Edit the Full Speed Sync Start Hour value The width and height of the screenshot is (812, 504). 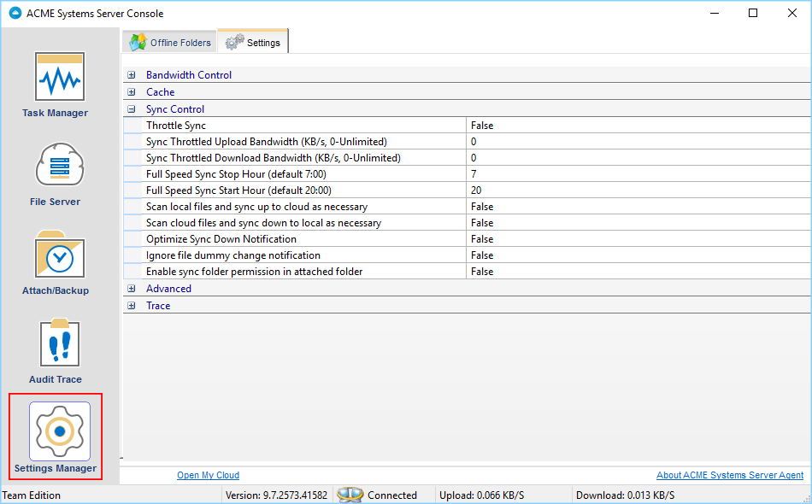coord(638,190)
